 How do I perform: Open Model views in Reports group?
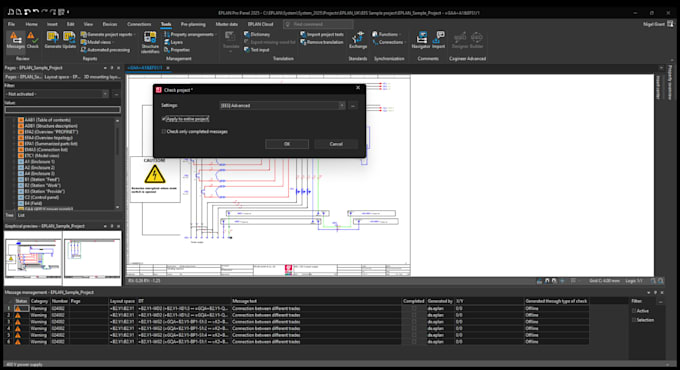coord(99,42)
